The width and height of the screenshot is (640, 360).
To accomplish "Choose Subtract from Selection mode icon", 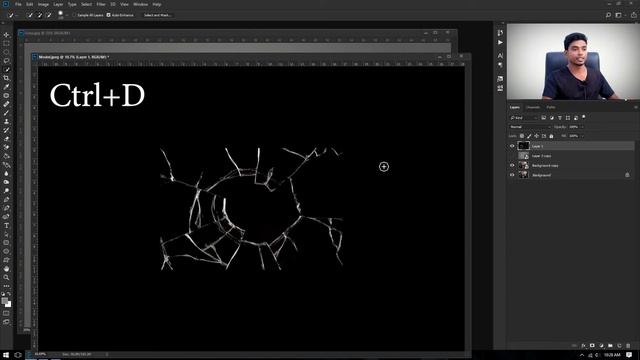I will pos(49,15).
